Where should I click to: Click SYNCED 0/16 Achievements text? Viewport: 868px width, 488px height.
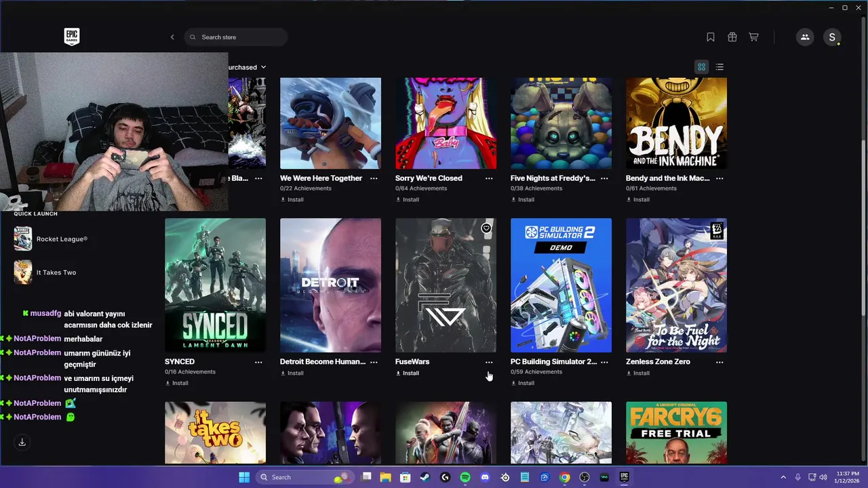click(191, 372)
